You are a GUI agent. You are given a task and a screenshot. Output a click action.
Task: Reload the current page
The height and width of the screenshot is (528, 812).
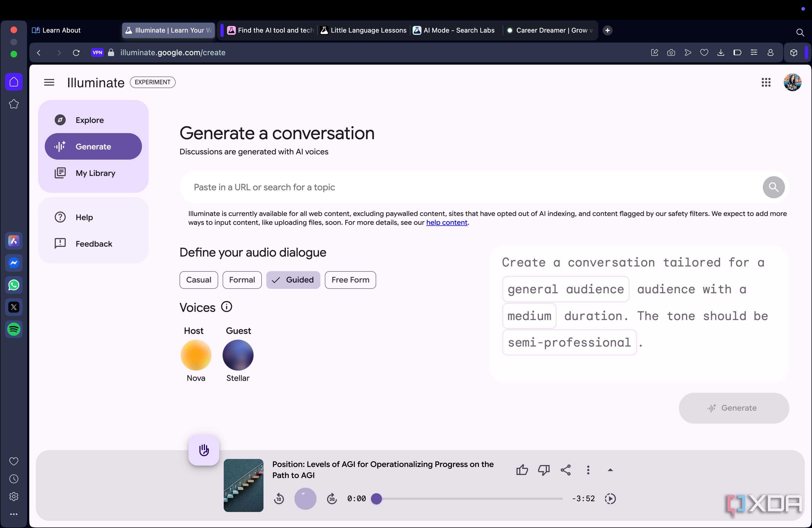[x=76, y=52]
